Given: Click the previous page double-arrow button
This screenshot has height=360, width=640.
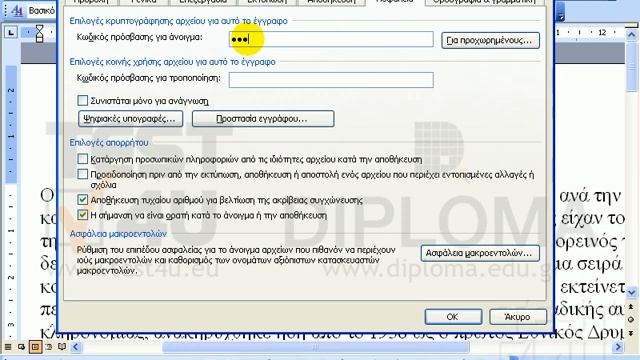Looking at the screenshot, I should point(631,306).
